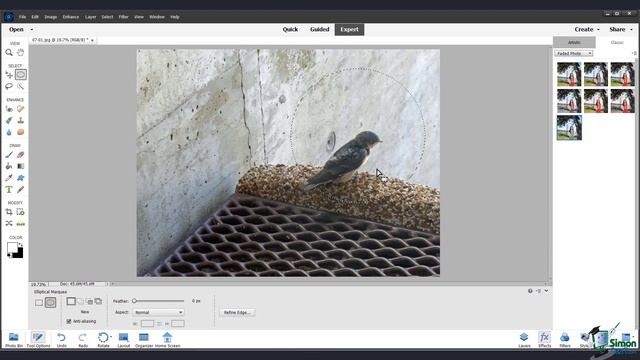Set selection mode to Intersect
This screenshot has height=360, width=640.
pos(98,301)
